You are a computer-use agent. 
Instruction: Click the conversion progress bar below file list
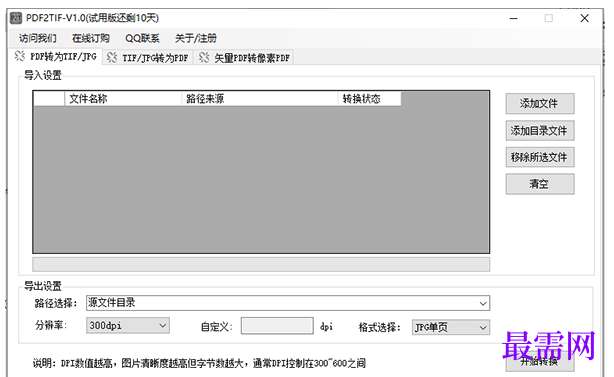pos(261,264)
